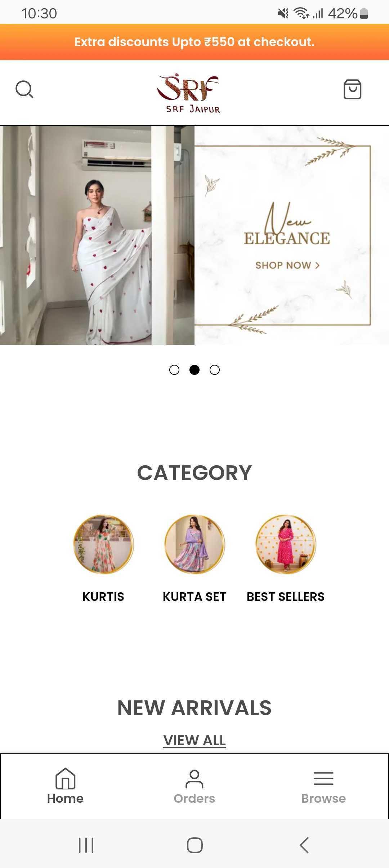Tap the Home house icon

(x=65, y=779)
